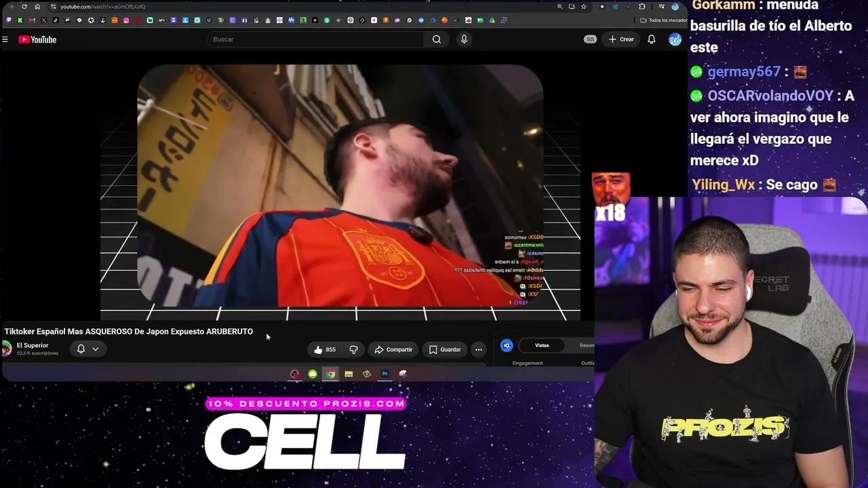868x488 pixels.
Task: Go to browser home page icon
Action: tap(37, 7)
